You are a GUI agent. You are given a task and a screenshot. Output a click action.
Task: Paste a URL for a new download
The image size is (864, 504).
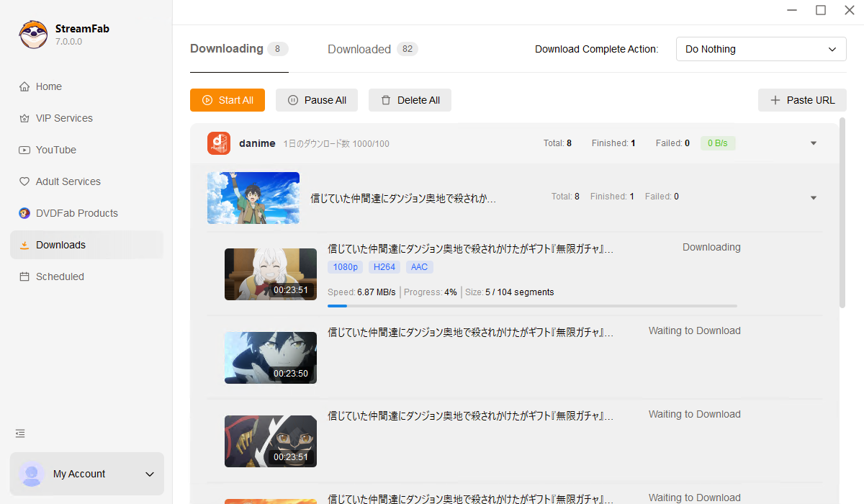[802, 100]
